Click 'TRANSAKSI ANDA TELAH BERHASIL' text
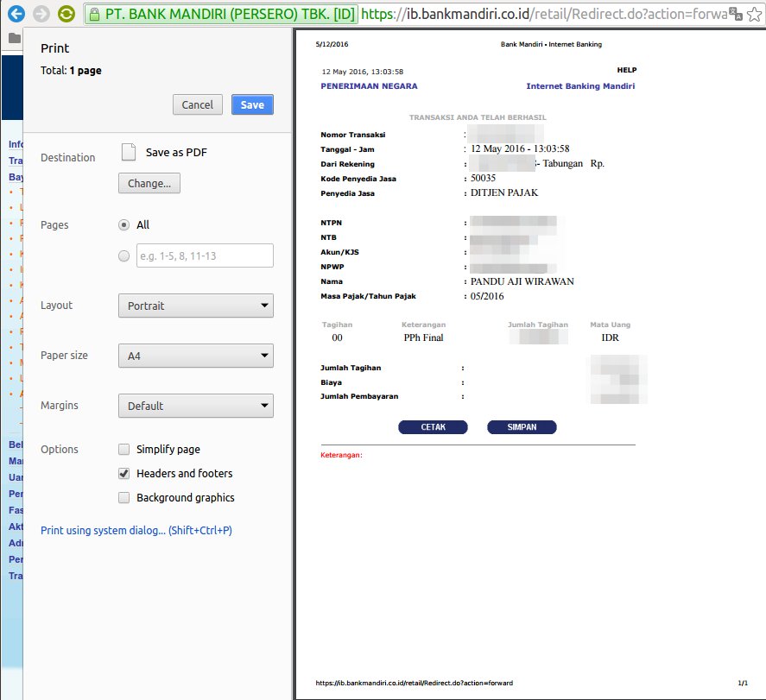766x700 pixels. click(478, 117)
